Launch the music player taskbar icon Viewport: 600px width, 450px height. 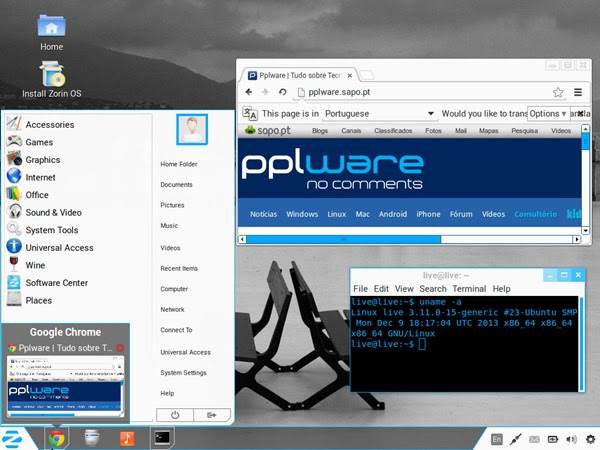click(x=127, y=439)
